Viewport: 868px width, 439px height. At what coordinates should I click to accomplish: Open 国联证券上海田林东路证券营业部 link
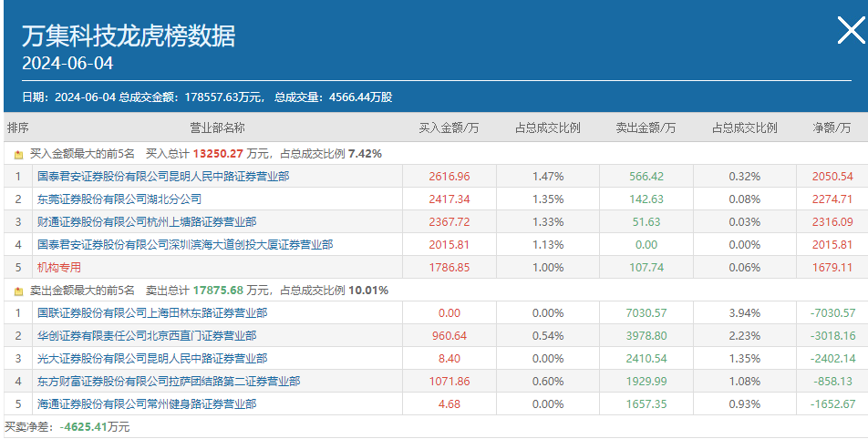[x=152, y=313]
